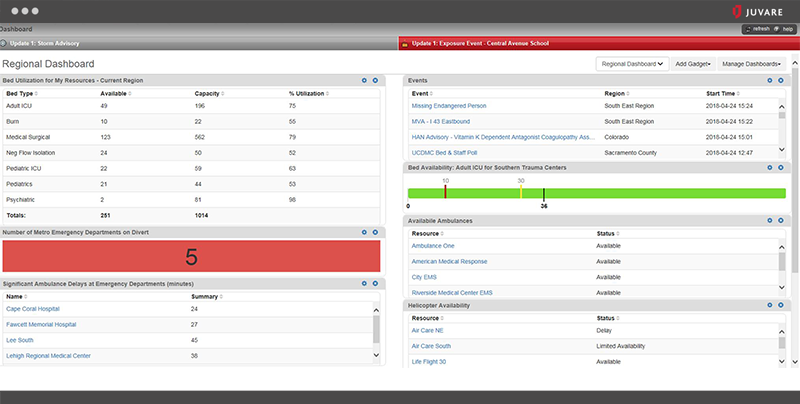Sort bed table by % Utilization
The width and height of the screenshot is (800, 404).
(x=309, y=94)
